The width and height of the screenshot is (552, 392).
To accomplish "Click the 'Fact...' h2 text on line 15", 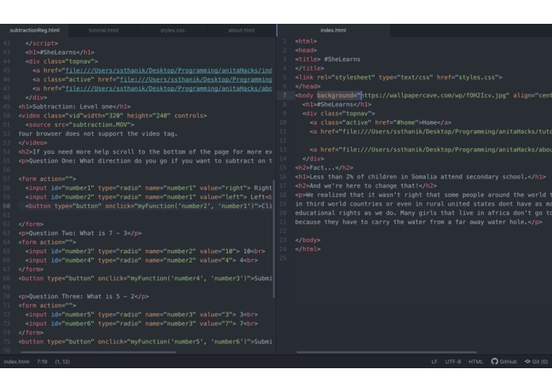I will point(322,167).
